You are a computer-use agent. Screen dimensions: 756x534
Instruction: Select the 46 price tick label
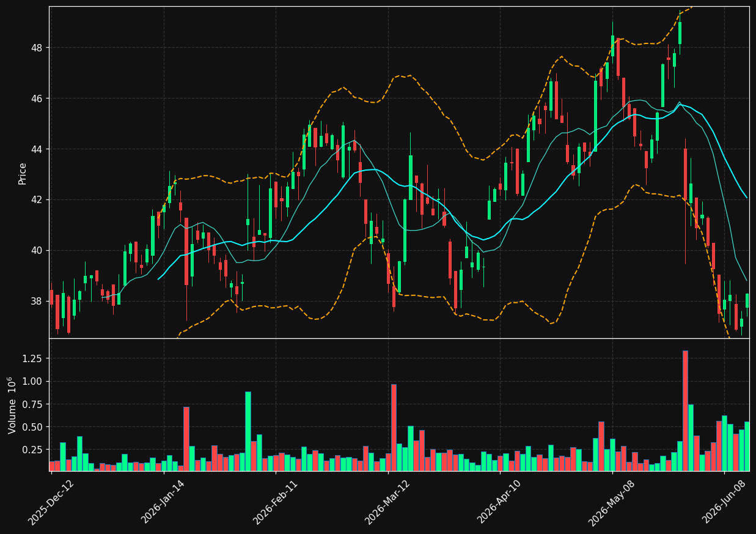38,98
